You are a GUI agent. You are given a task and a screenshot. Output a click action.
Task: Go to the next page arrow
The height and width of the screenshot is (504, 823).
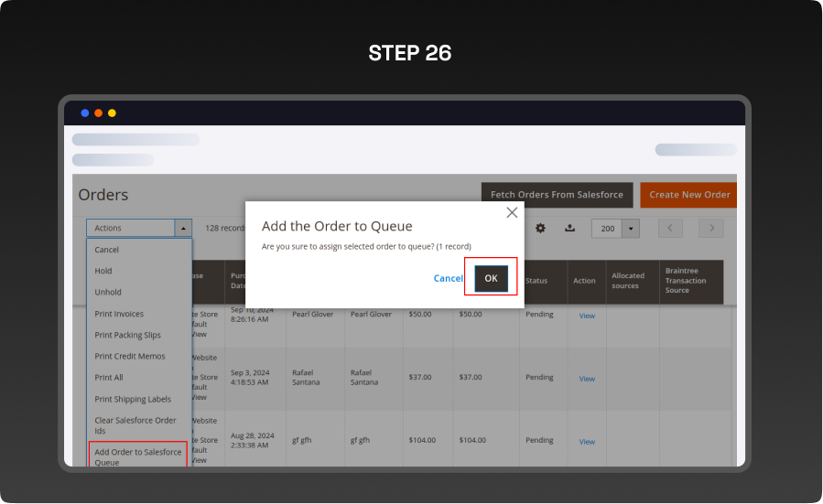pos(711,229)
